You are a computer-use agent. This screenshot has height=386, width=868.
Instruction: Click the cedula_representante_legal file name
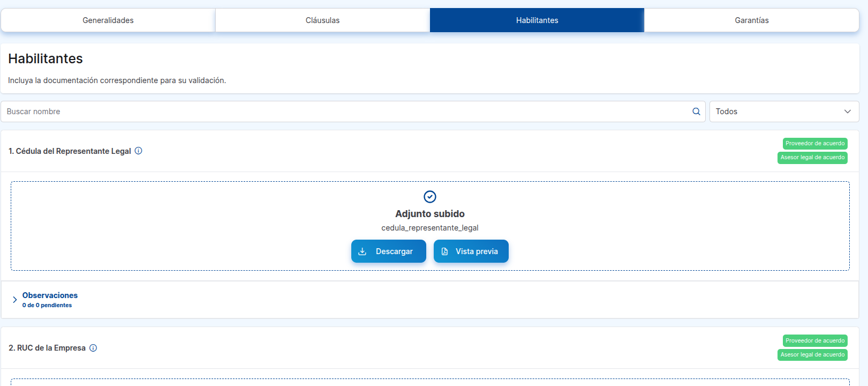(x=429, y=228)
